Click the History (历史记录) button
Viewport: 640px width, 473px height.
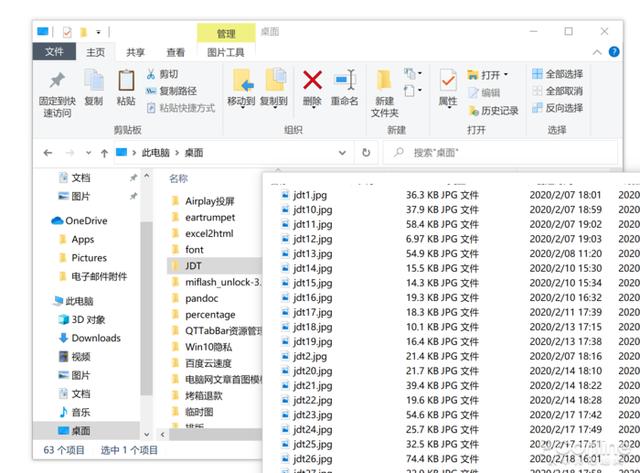(493, 111)
